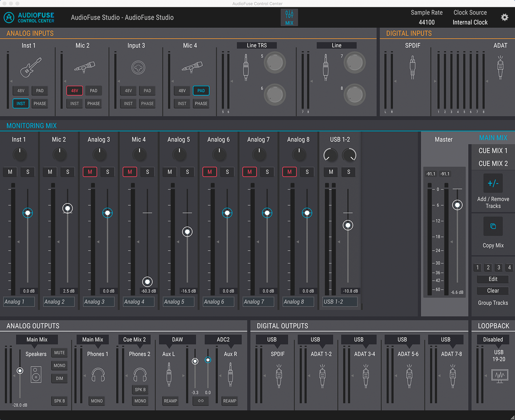Enable DIM on Speakers output
Viewport: 515px width, 420px height.
[60, 378]
